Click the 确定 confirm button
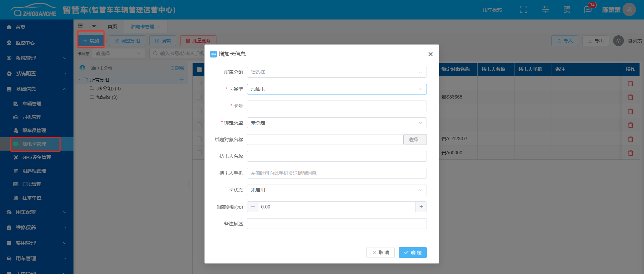This screenshot has width=644, height=274. click(412, 252)
